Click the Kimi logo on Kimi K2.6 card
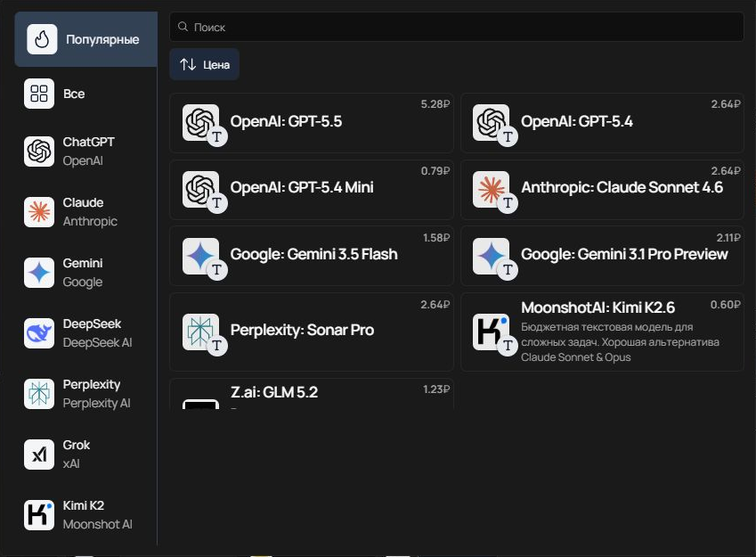 [491, 332]
